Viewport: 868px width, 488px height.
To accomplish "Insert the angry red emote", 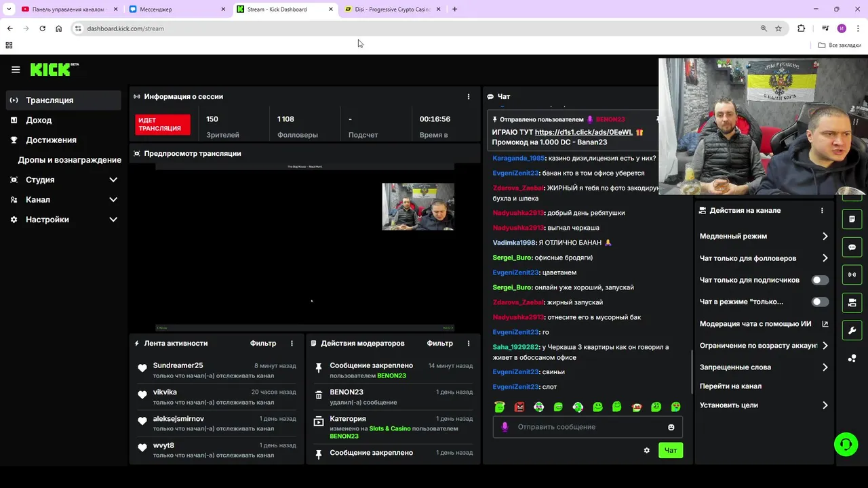I will click(x=519, y=407).
